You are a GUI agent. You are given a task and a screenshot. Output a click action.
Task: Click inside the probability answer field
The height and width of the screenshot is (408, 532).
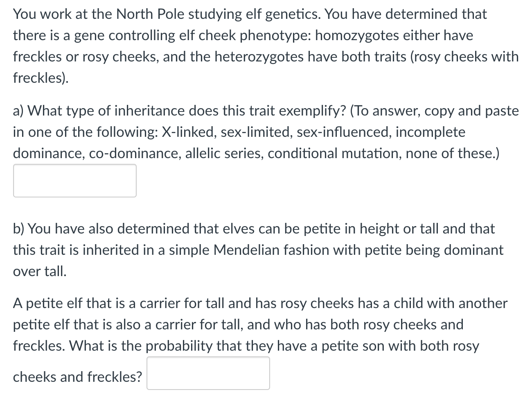click(x=208, y=373)
